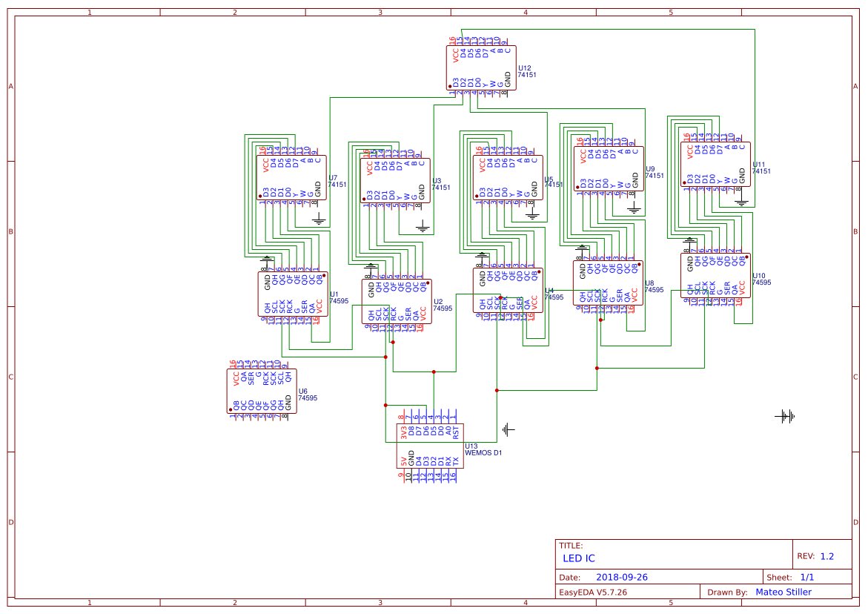Select the U6 74595 shift register symbol

tap(261, 391)
